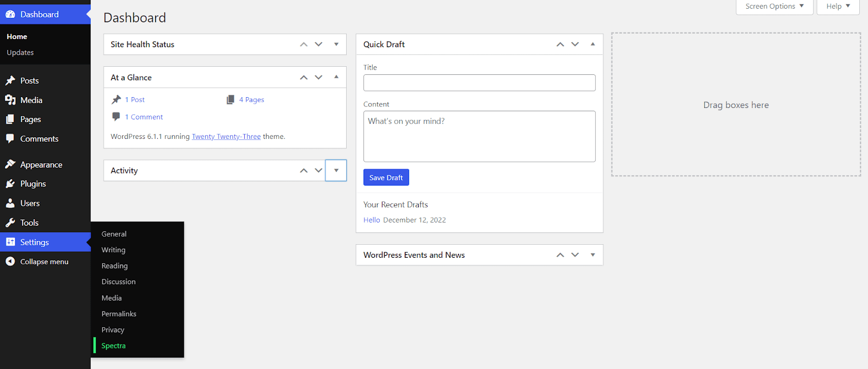Open Reading settings from submenu
This screenshot has height=369, width=868.
[114, 266]
